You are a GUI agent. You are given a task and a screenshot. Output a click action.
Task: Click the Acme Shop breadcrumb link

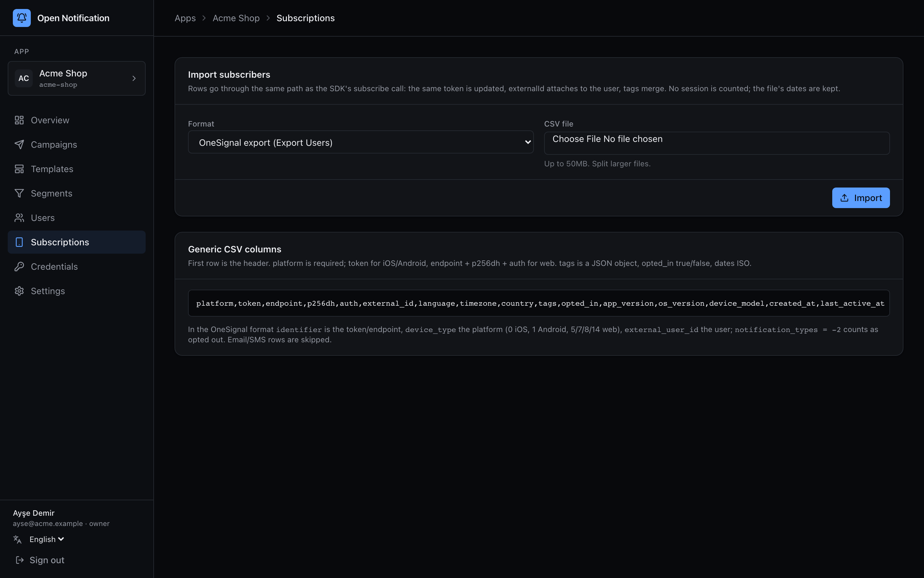pos(236,18)
